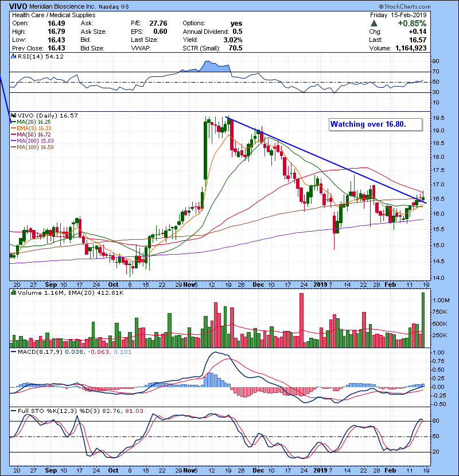This screenshot has height=476, width=459.
Task: Click the Volume bars icon
Action: click(13, 292)
